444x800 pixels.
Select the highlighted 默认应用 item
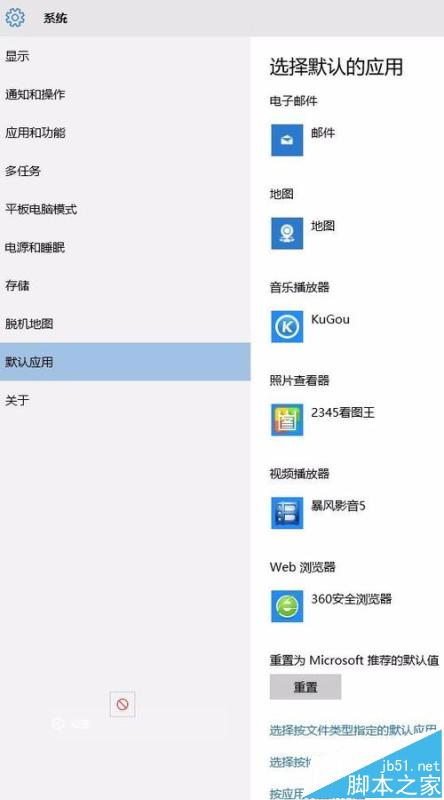click(125, 362)
